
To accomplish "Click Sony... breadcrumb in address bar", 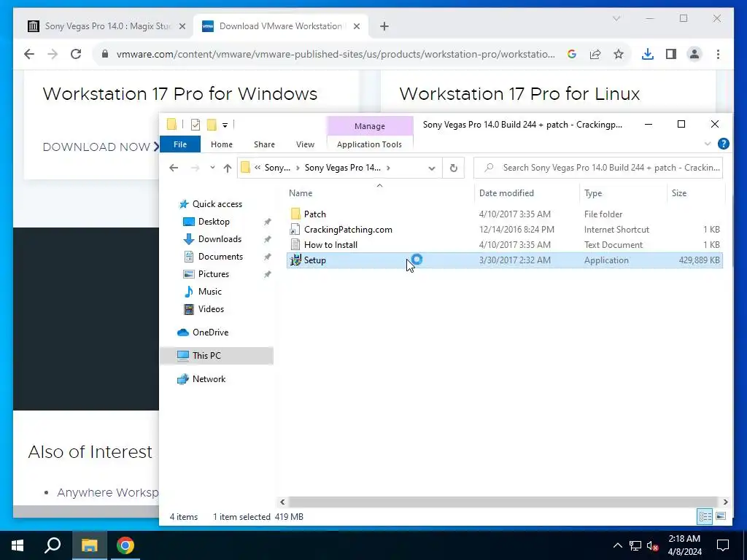I will [277, 168].
